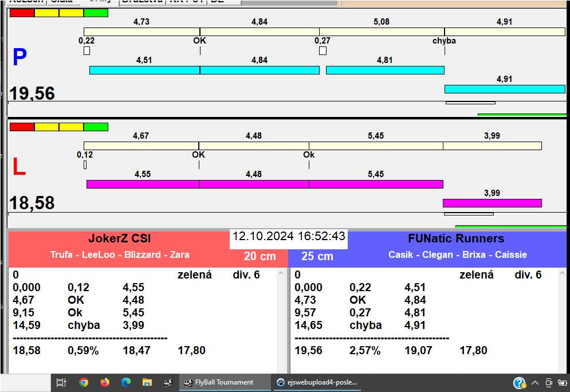This screenshot has width=570, height=392.
Task: Click the green start light in lane L
Action: (96, 127)
